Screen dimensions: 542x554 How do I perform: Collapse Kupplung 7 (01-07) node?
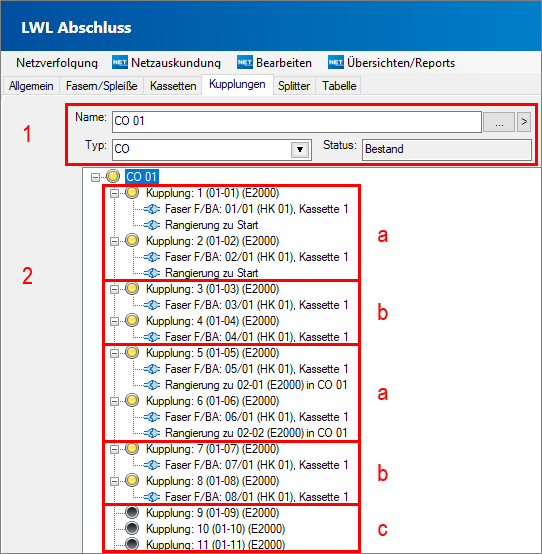pyautogui.click(x=114, y=449)
